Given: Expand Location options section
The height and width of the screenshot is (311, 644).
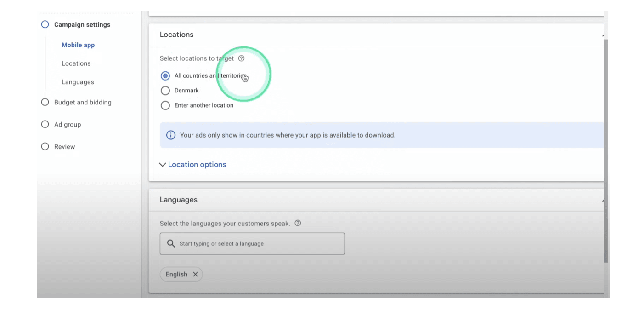Looking at the screenshot, I should [193, 165].
